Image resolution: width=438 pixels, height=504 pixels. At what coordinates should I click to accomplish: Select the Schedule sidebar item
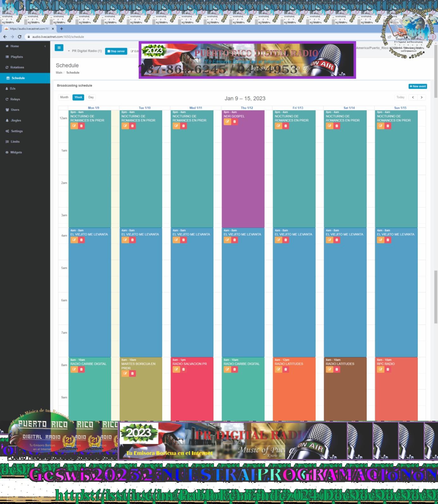[x=25, y=78]
